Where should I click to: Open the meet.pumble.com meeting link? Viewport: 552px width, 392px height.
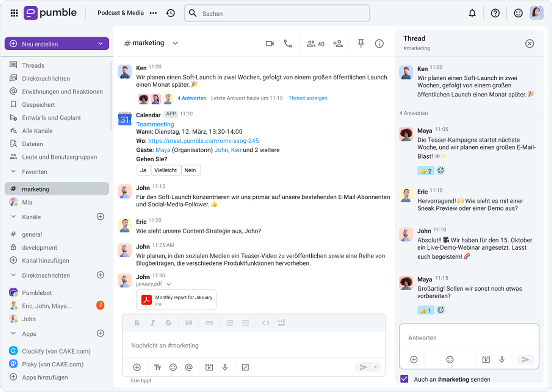(x=203, y=141)
